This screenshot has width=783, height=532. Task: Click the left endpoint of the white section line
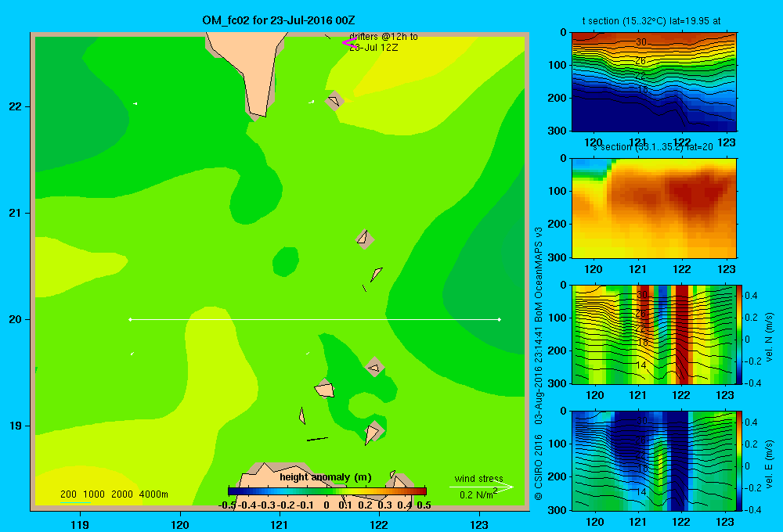pyautogui.click(x=130, y=319)
